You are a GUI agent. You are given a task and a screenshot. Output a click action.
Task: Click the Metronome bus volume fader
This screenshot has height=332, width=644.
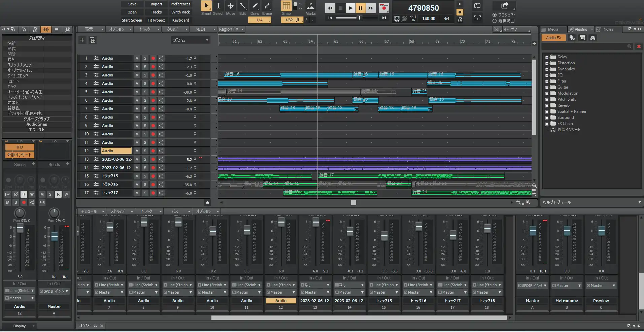coord(567,231)
